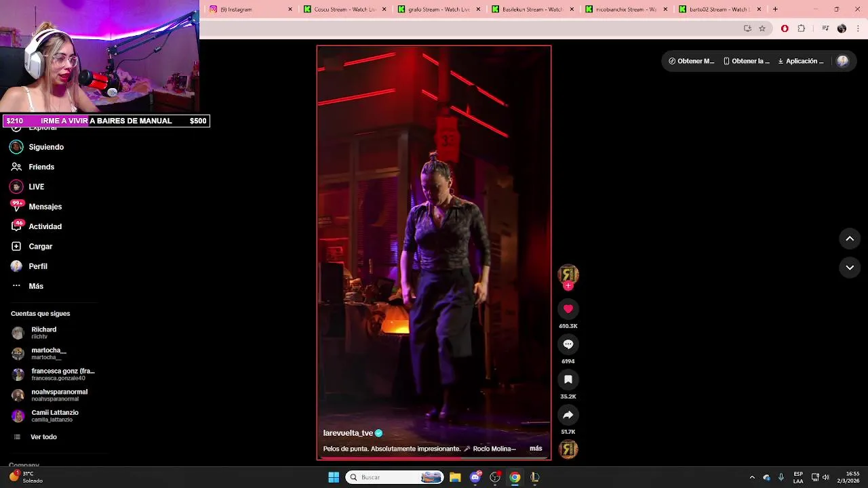
Task: Open Camii Lattanzio followed account
Action: click(45, 415)
